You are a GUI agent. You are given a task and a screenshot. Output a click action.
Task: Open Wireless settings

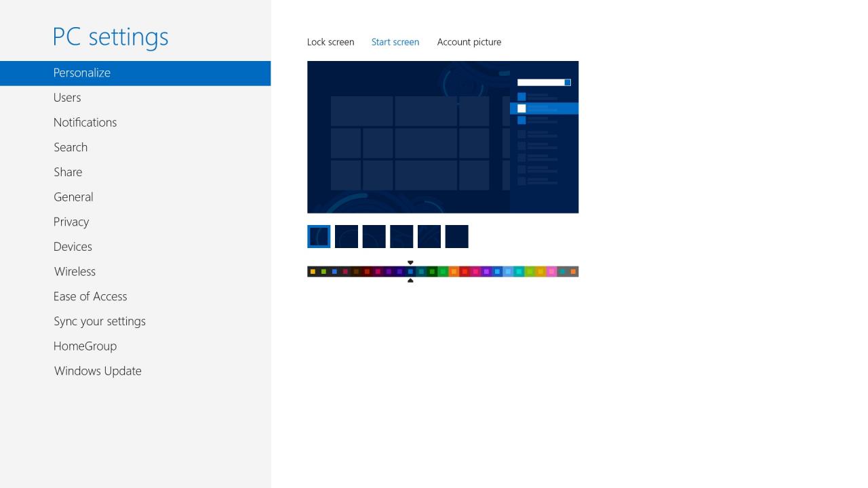pyautogui.click(x=75, y=272)
